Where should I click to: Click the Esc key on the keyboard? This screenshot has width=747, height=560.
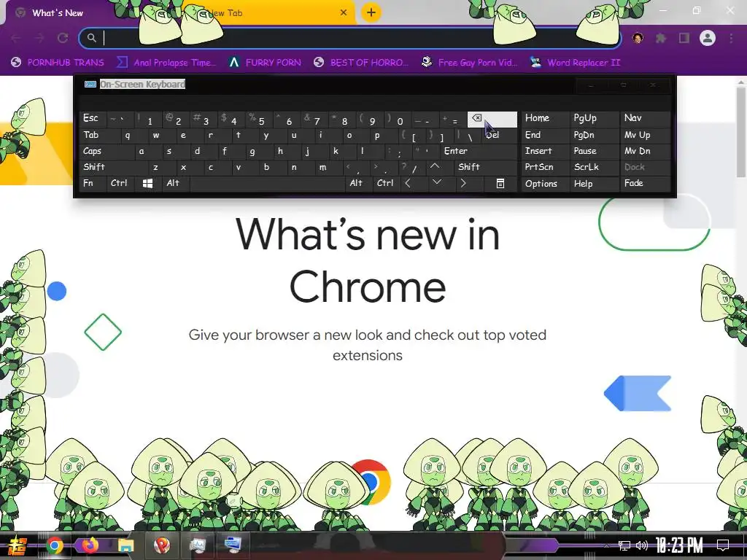click(x=93, y=119)
